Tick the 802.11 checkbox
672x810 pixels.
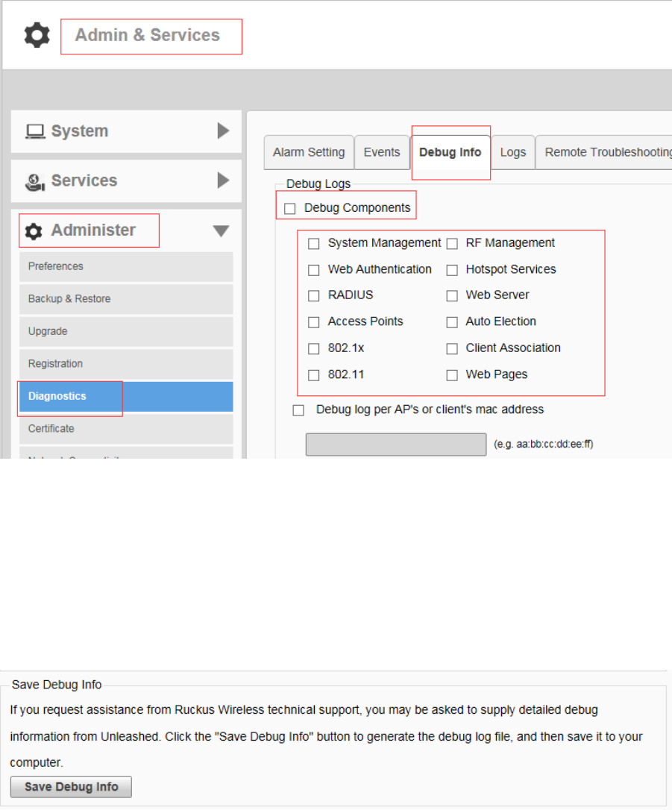[x=313, y=375]
